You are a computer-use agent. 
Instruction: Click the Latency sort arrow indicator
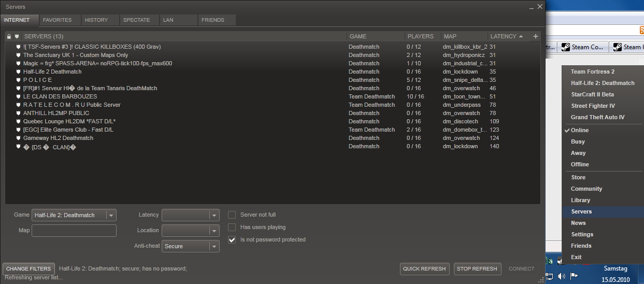coord(521,36)
